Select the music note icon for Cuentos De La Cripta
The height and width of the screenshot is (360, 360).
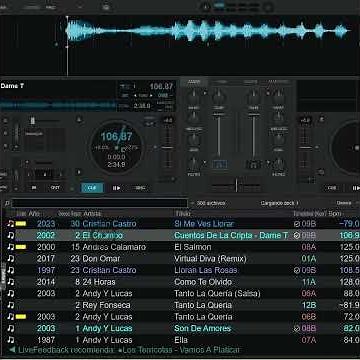tap(11, 235)
